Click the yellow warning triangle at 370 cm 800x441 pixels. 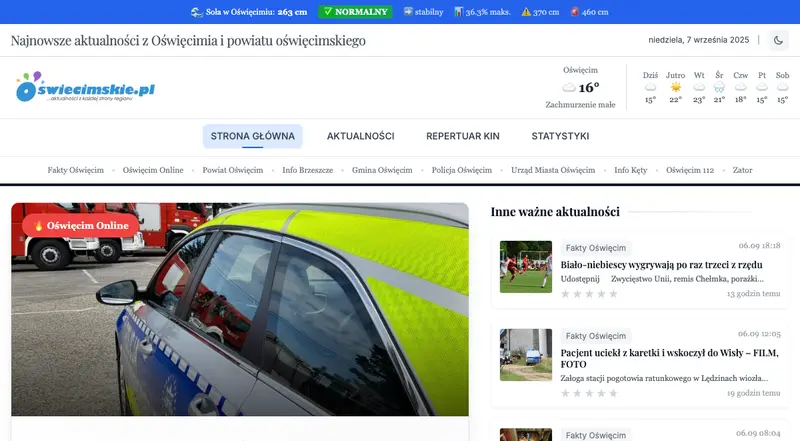pos(526,12)
